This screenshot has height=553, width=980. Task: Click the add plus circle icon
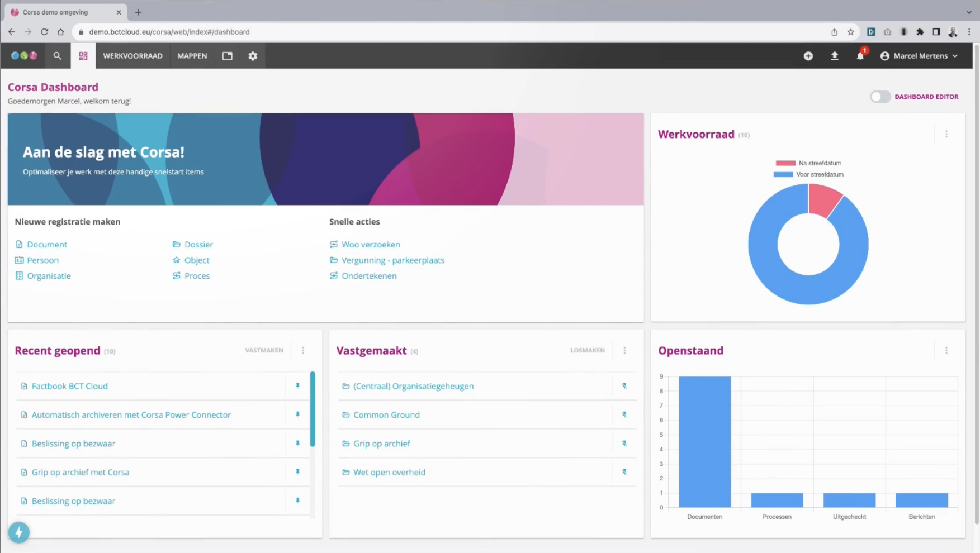pos(808,56)
